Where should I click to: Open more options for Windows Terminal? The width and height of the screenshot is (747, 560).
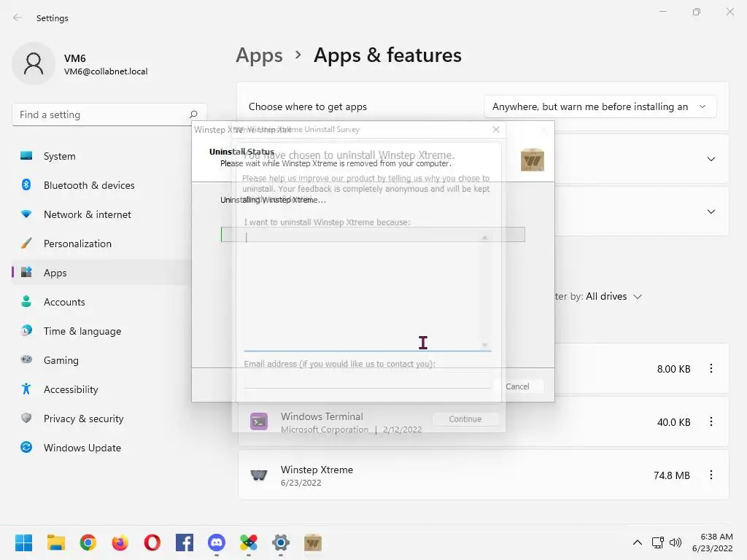tap(711, 421)
